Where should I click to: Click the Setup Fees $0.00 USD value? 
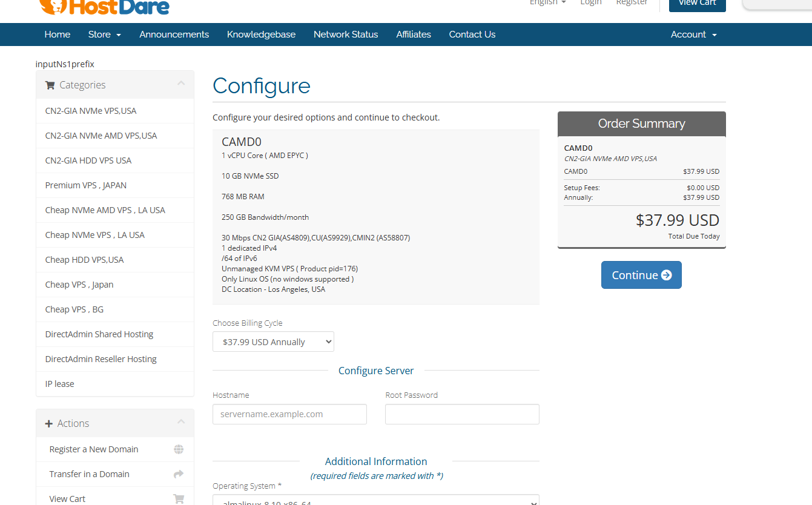(x=703, y=188)
